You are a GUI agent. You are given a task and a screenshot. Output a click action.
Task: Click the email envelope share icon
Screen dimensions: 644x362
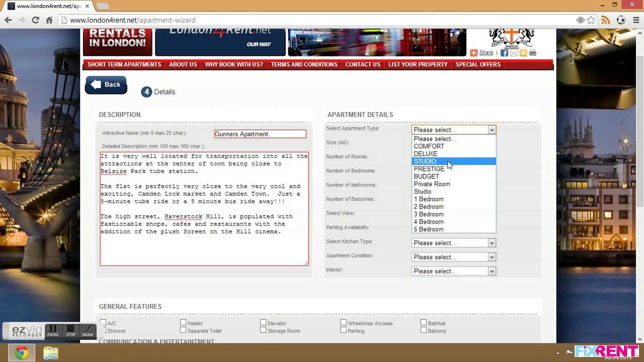[514, 53]
